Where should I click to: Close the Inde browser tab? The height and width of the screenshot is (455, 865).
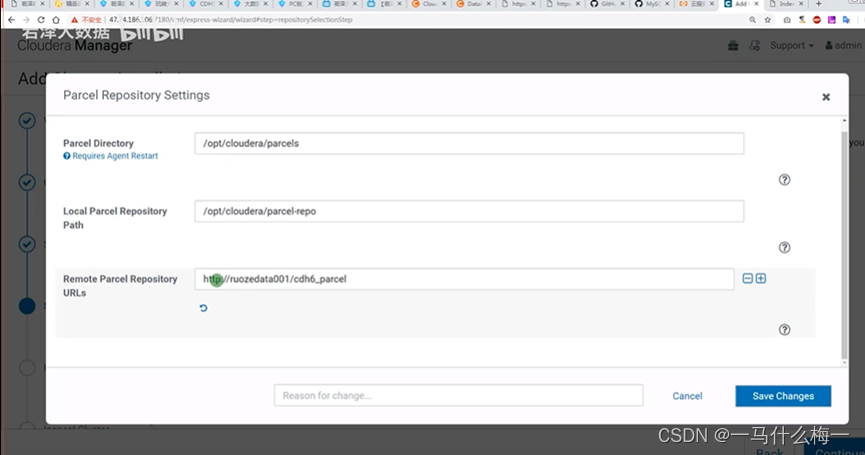[801, 4]
